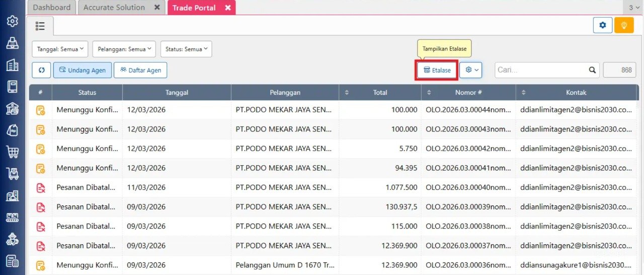
Task: Click status icon of order OLO.2026.03.00044
Action: pyautogui.click(x=41, y=110)
